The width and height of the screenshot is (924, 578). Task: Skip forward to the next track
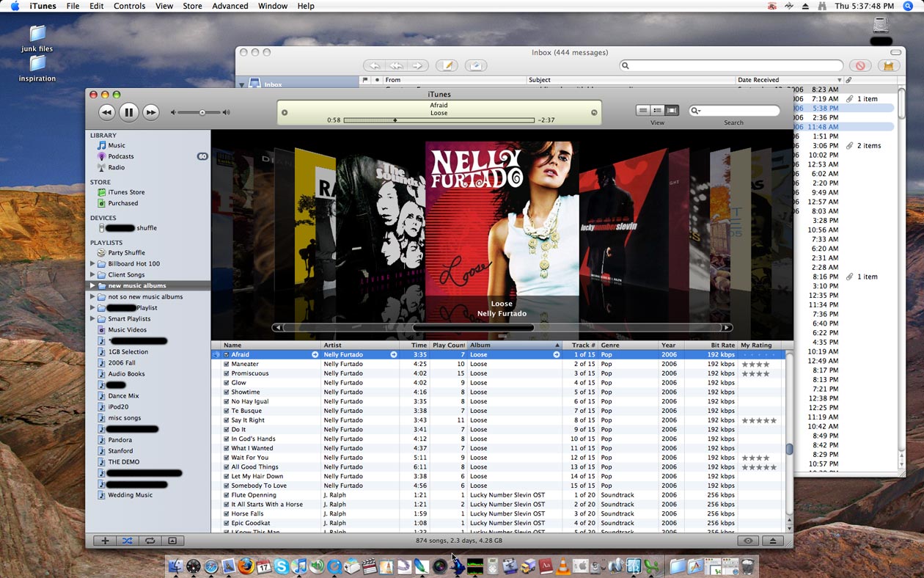click(x=150, y=112)
